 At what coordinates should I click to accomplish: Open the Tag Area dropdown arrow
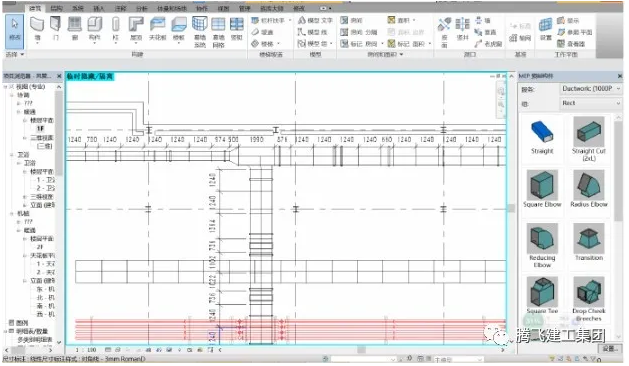430,43
